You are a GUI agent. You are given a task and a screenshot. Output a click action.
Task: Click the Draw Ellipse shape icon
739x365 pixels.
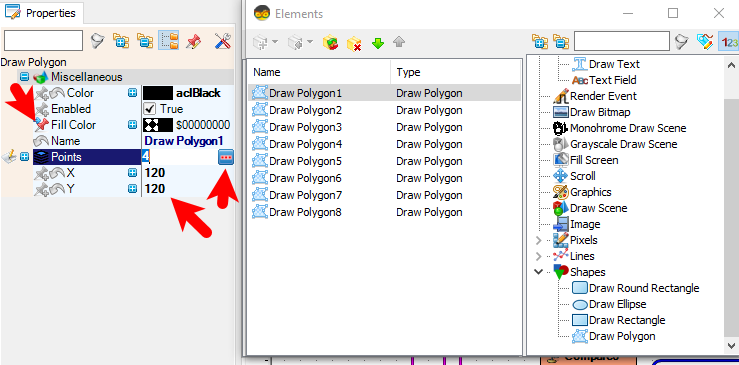click(x=580, y=305)
